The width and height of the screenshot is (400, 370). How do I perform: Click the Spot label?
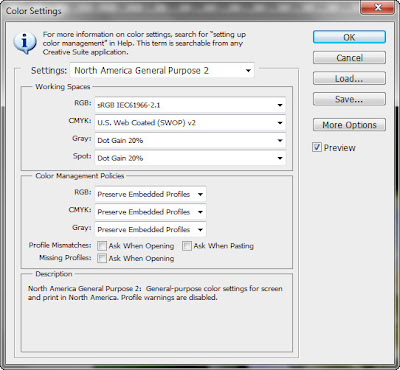coord(82,156)
